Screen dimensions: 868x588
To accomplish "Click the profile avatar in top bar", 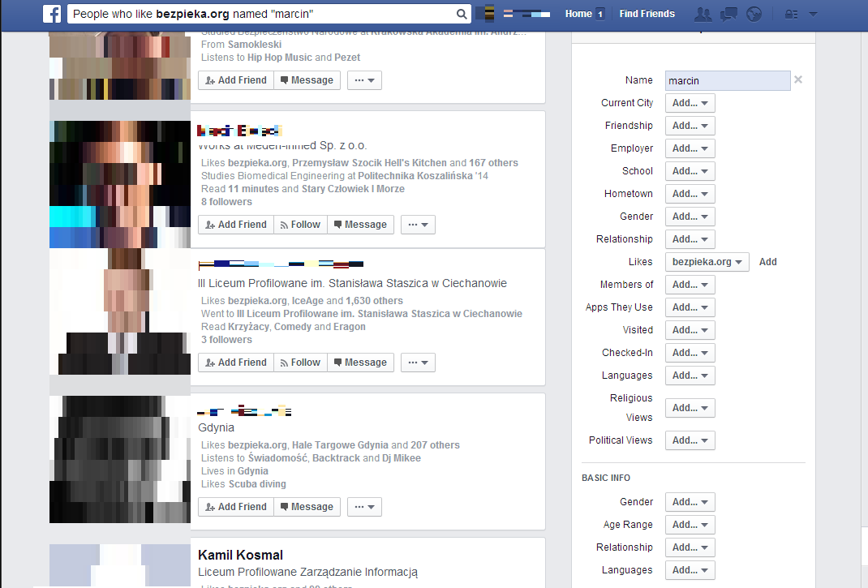I will [485, 14].
